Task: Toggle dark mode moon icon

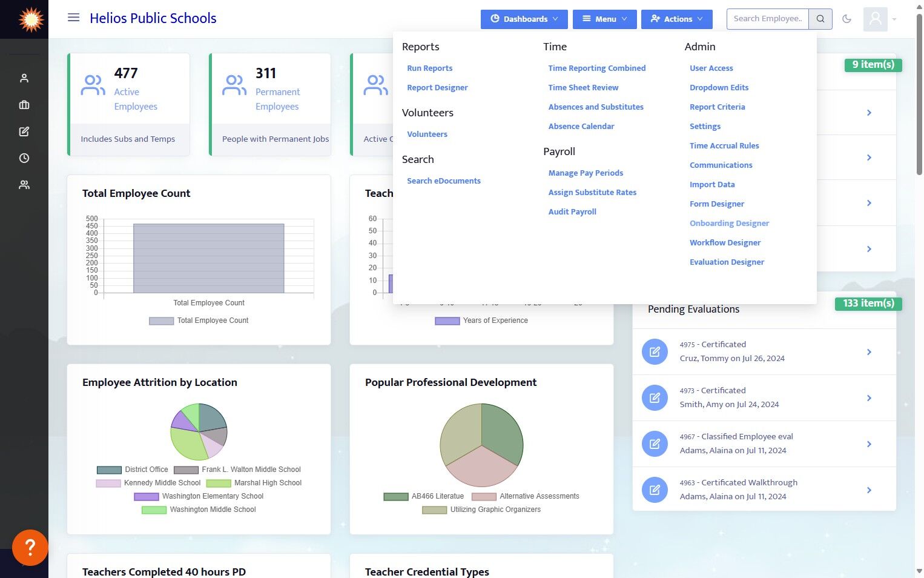Action: click(x=846, y=19)
